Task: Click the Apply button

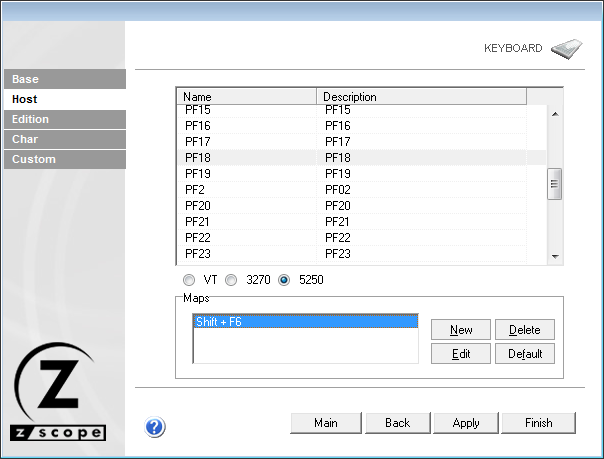Action: (x=466, y=423)
